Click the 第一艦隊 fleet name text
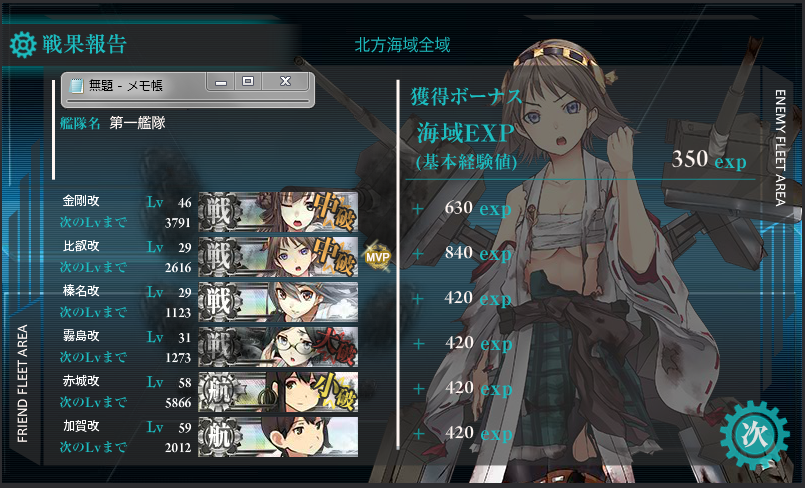The width and height of the screenshot is (805, 488). (137, 123)
